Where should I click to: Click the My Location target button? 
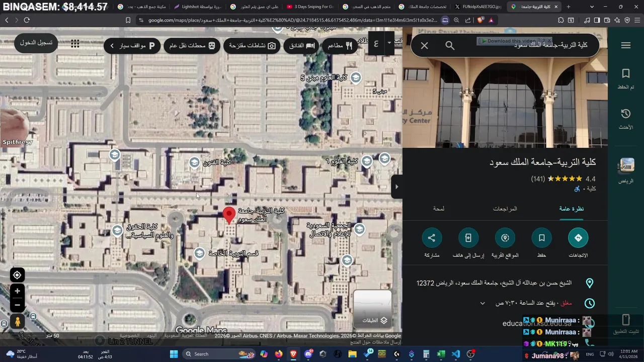17,275
